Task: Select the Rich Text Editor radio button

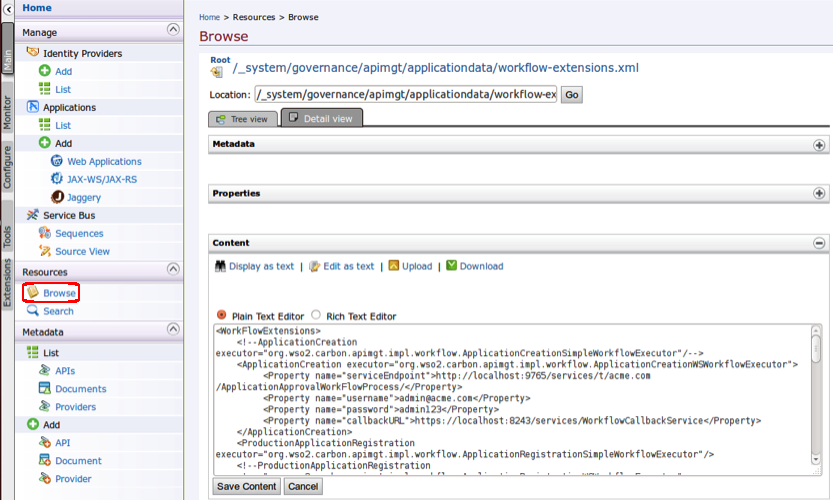Action: click(x=316, y=315)
